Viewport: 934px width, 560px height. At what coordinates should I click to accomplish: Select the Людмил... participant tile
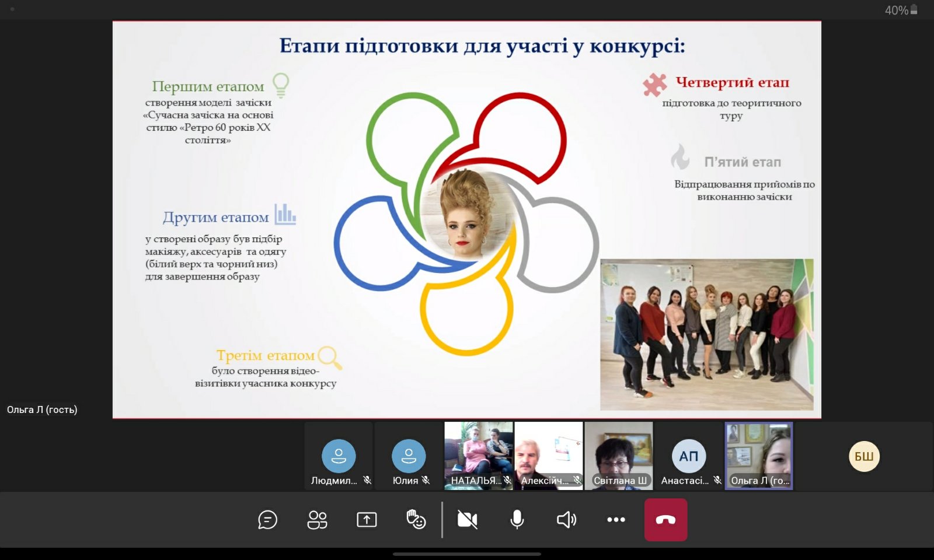coord(339,456)
